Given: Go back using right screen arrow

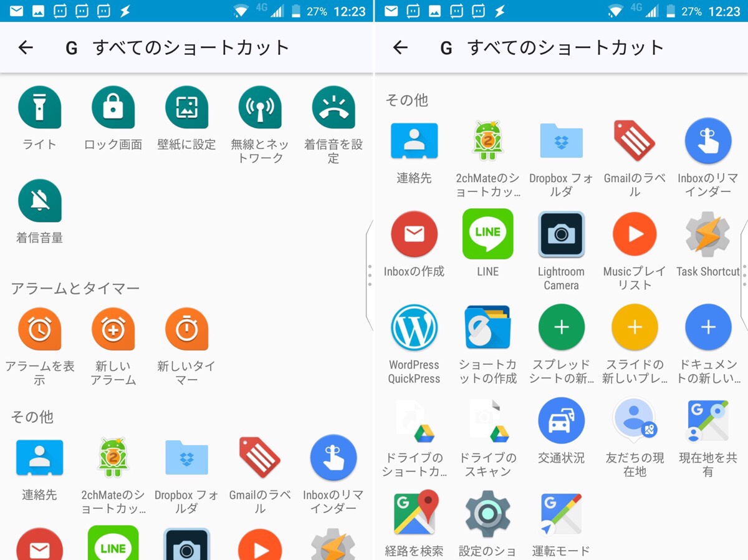Looking at the screenshot, I should tap(400, 47).
